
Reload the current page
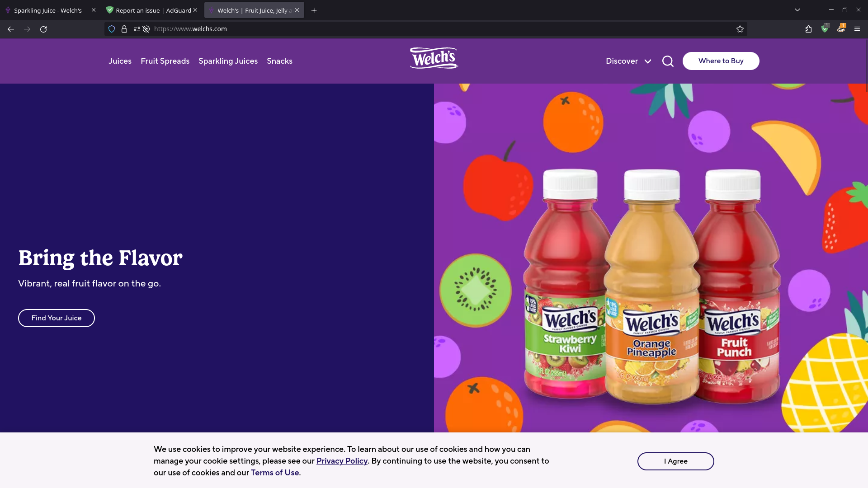(43, 29)
